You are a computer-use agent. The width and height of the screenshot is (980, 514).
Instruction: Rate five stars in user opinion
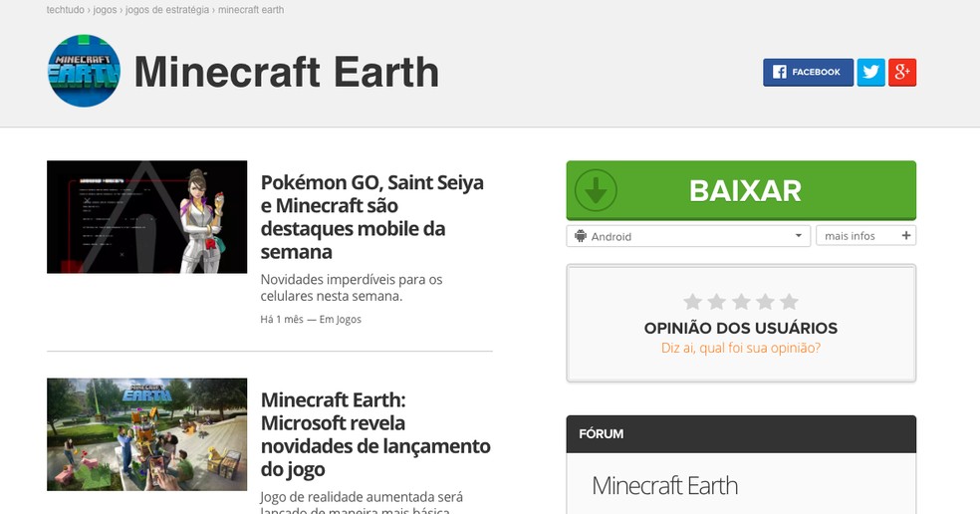coord(790,302)
